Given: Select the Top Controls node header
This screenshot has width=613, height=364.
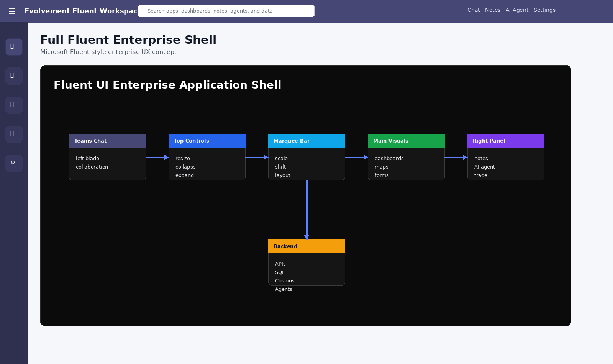Looking at the screenshot, I should pyautogui.click(x=207, y=141).
